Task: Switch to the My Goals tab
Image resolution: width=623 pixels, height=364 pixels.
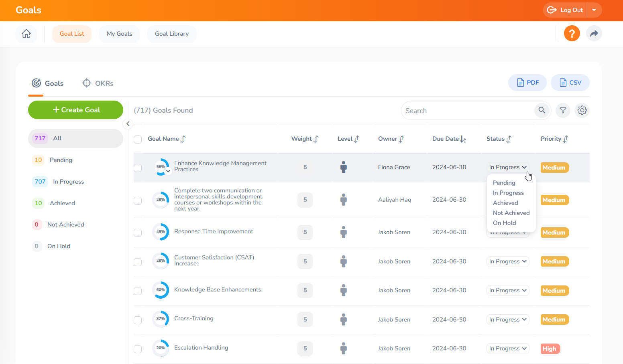Action: click(119, 34)
